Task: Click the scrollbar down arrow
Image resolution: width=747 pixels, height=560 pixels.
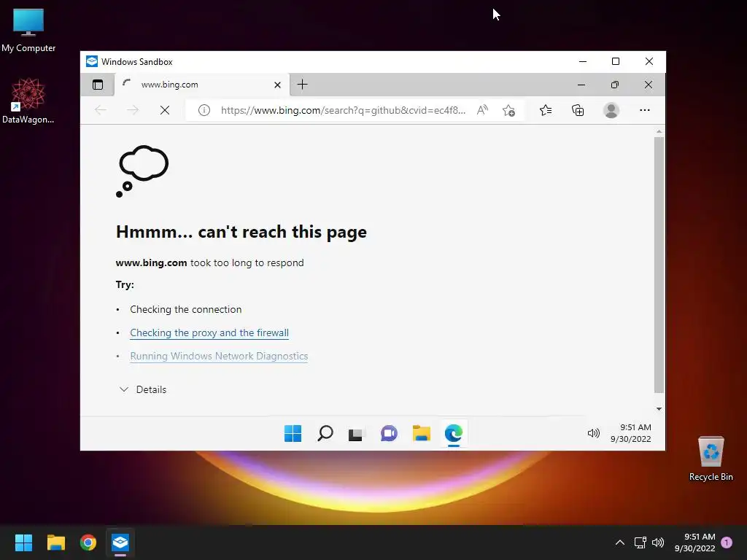Action: [659, 409]
